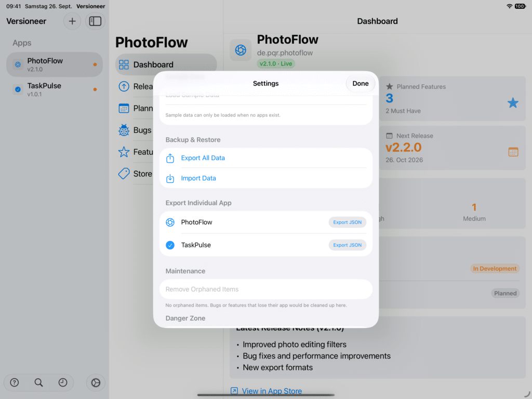
Task: Click the Medium bug count 1
Action: coord(474,207)
